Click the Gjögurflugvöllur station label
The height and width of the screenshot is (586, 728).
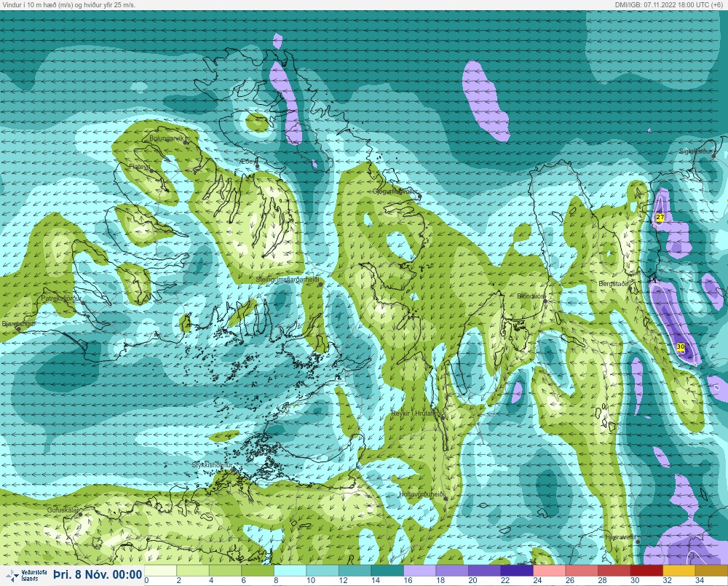coord(395,191)
